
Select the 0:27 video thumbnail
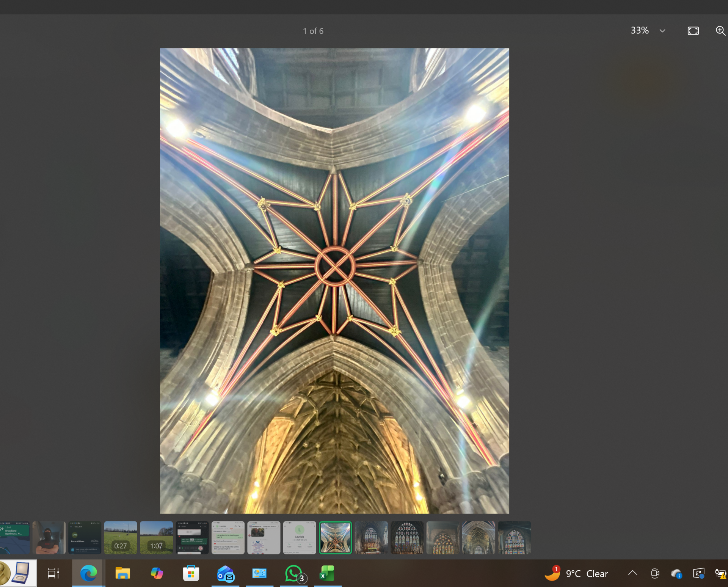(x=121, y=537)
